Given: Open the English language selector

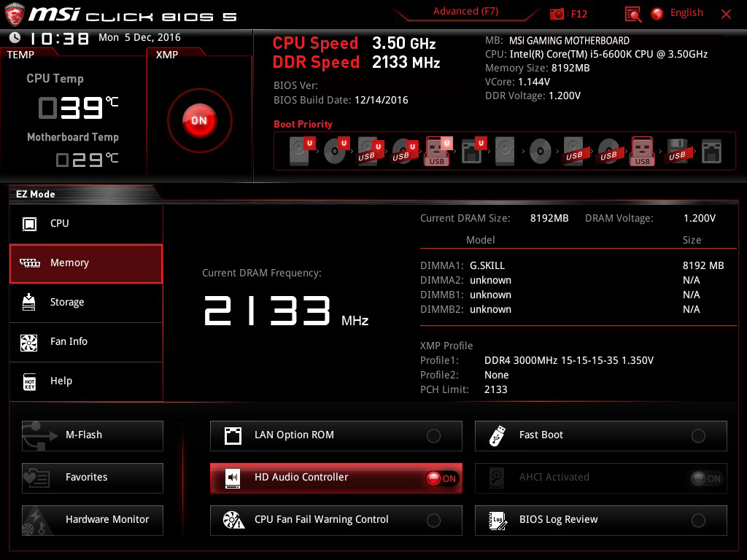Looking at the screenshot, I should [686, 13].
